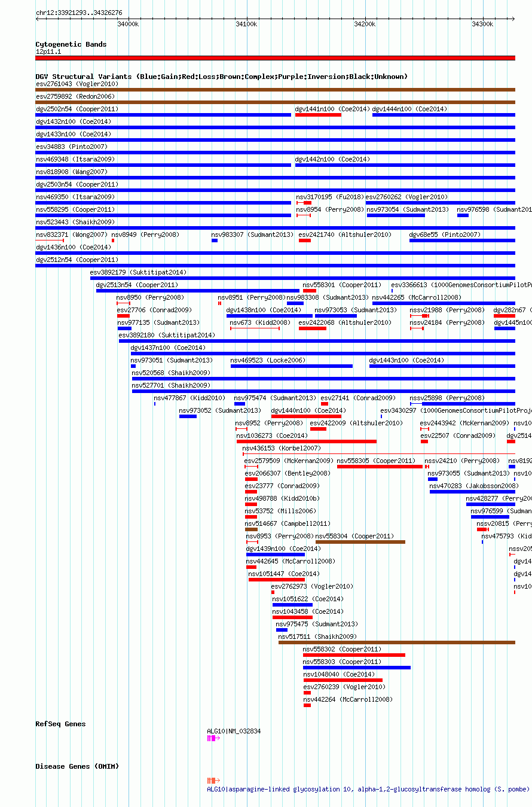Click the esv2759892 (Redon2006) variant label
The image size is (532, 807).
(75, 96)
